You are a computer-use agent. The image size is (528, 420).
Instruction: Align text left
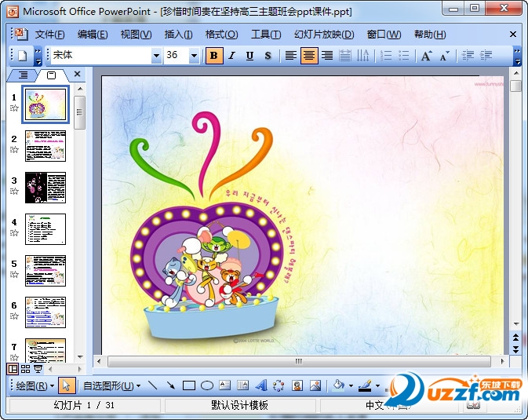coord(291,56)
